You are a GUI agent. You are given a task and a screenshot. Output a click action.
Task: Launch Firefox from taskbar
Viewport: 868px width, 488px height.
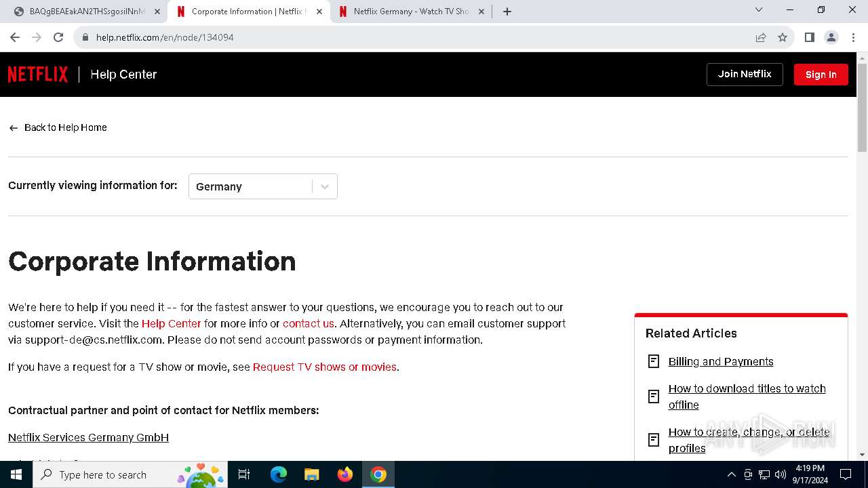point(345,474)
